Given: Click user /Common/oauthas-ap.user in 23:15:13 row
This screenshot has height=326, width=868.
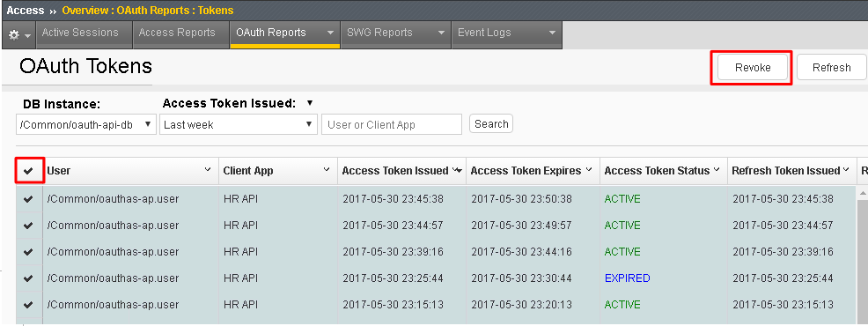Looking at the screenshot, I should tap(113, 304).
